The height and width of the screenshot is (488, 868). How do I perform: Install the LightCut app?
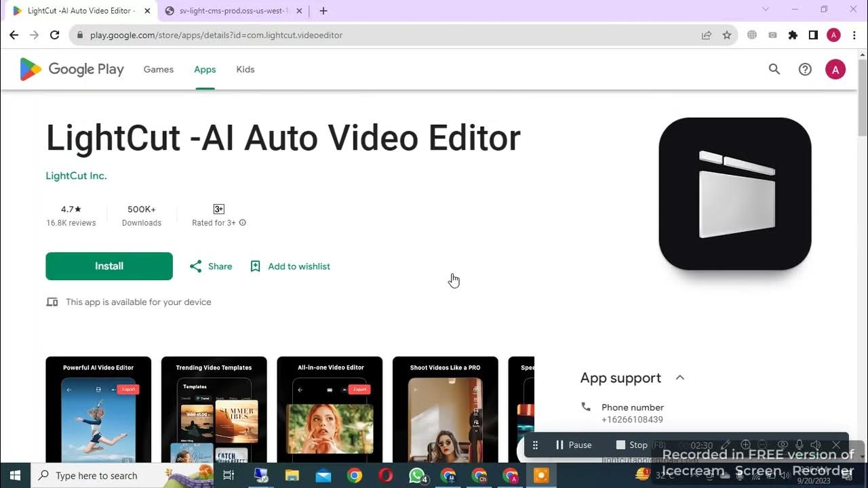click(x=109, y=266)
